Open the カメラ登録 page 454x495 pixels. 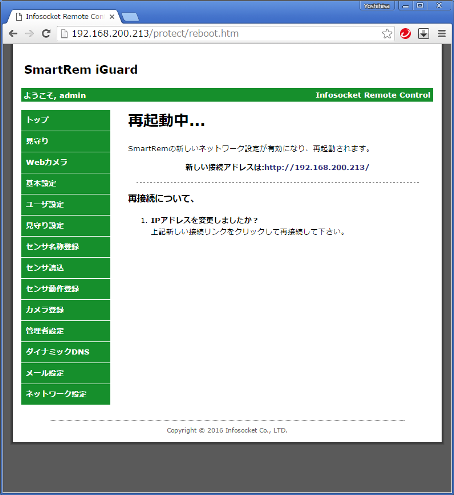point(65,310)
